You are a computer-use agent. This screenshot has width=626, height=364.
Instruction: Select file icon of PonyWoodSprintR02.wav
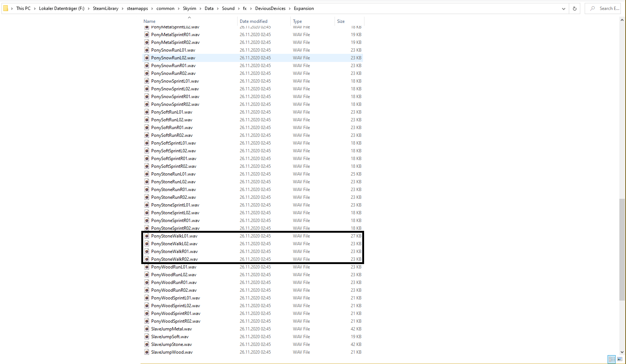147,321
